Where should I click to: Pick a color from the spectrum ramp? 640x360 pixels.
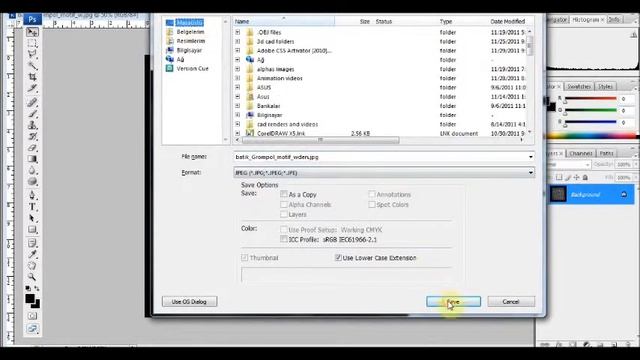point(592,136)
